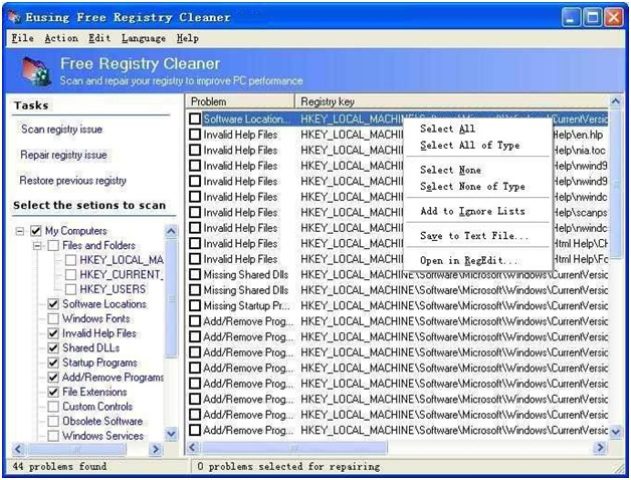The width and height of the screenshot is (631, 480).
Task: Check first Invalid Help Files row
Action: [195, 134]
